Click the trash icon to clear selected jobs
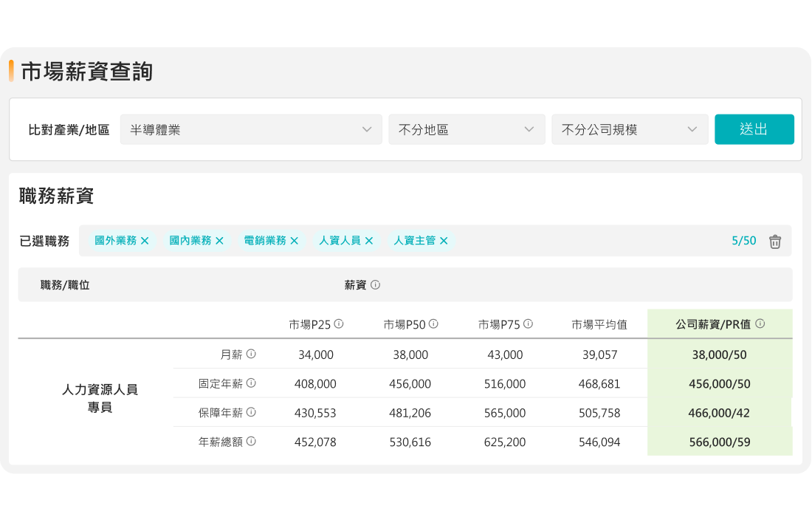The image size is (812, 517). click(x=774, y=242)
